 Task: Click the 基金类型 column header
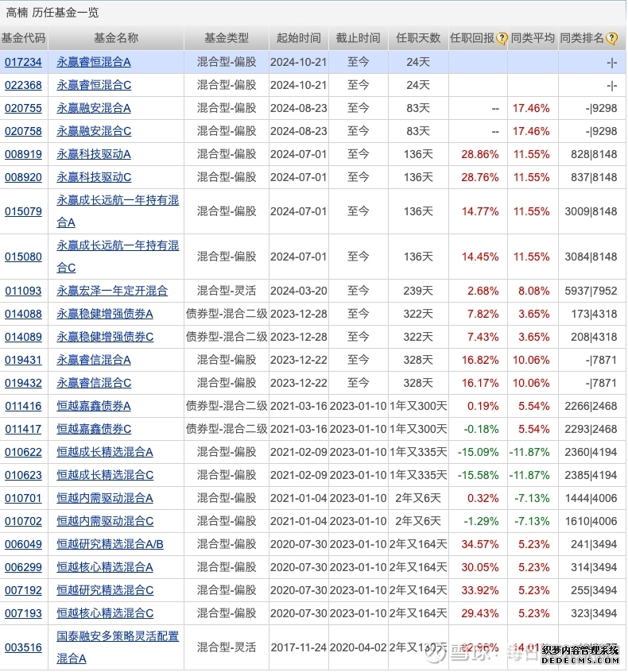227,39
